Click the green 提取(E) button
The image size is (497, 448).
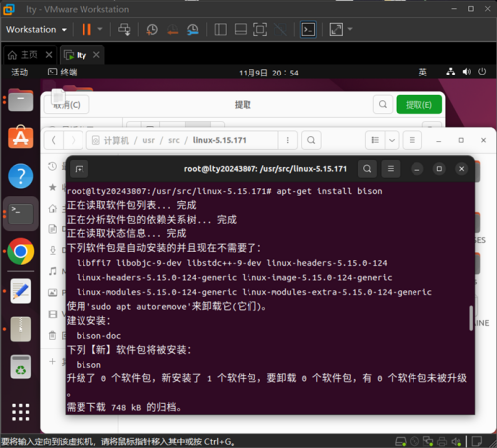click(418, 105)
